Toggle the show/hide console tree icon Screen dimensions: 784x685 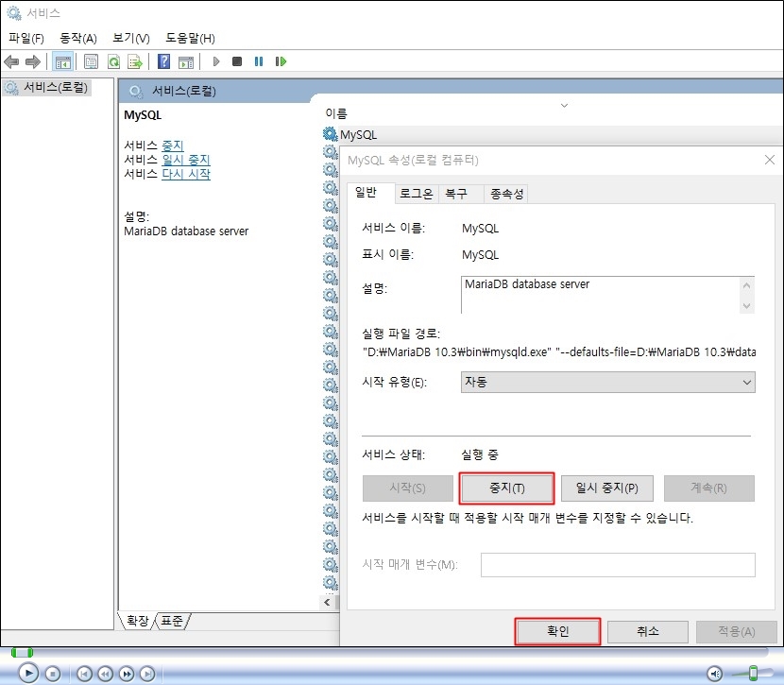(x=63, y=62)
